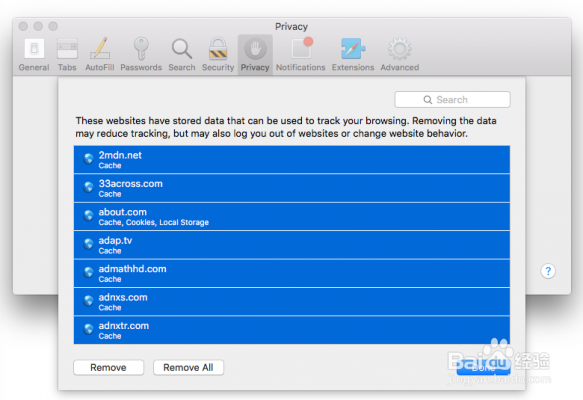583x400 pixels.
Task: Click globe icon next to about.com
Action: pos(88,216)
